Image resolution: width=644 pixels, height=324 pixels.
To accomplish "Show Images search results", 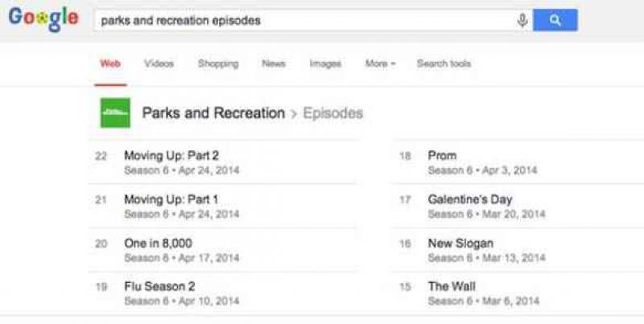I will (x=325, y=64).
